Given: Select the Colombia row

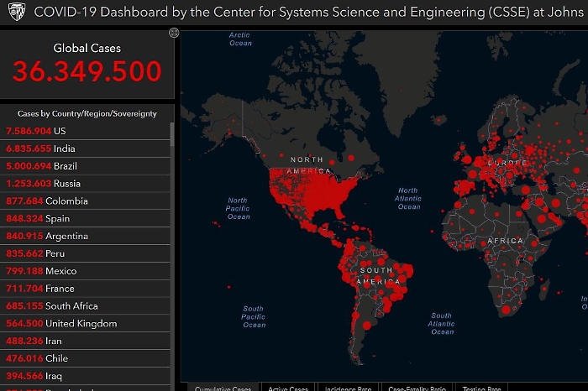Looking at the screenshot, I should pyautogui.click(x=66, y=201).
